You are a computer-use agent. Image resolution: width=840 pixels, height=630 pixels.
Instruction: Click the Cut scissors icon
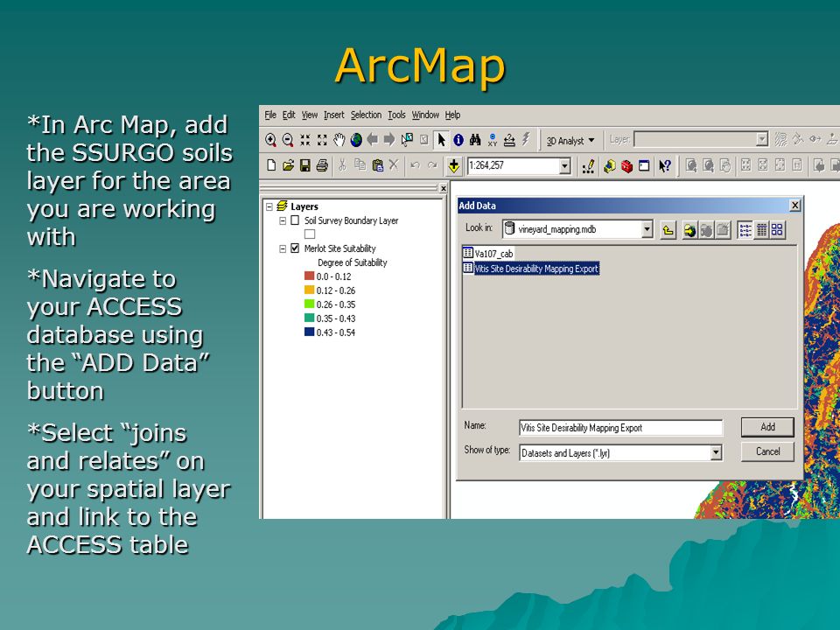(342, 165)
